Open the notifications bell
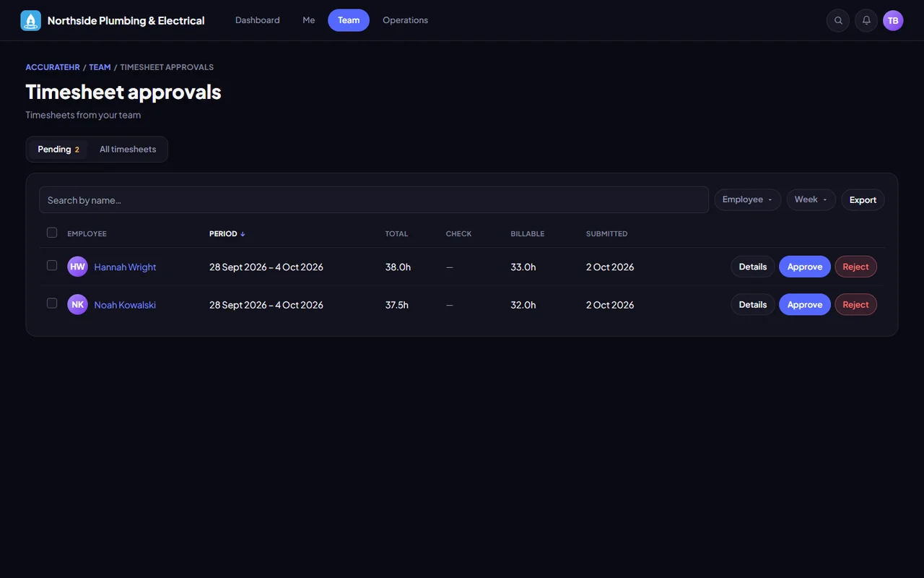The image size is (924, 578). click(x=866, y=20)
